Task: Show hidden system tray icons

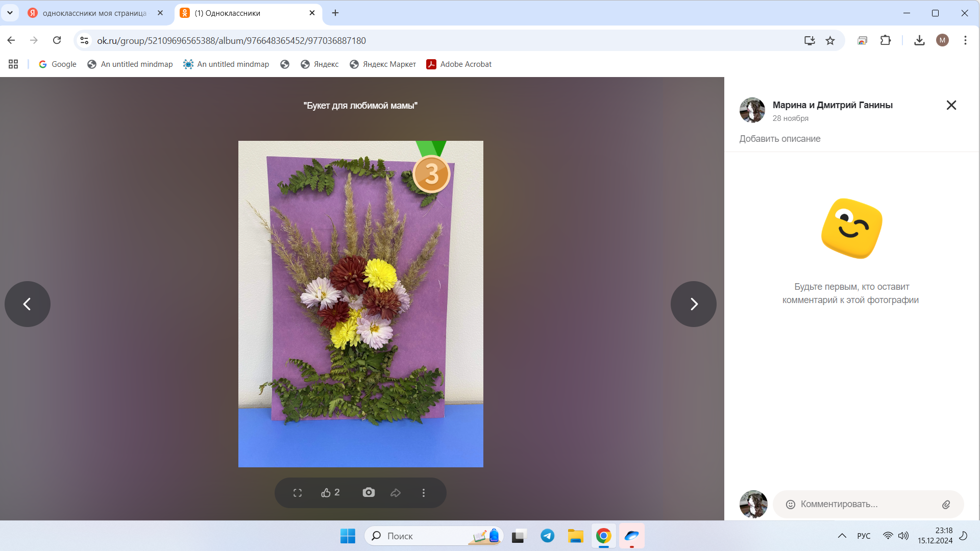Action: click(x=842, y=536)
